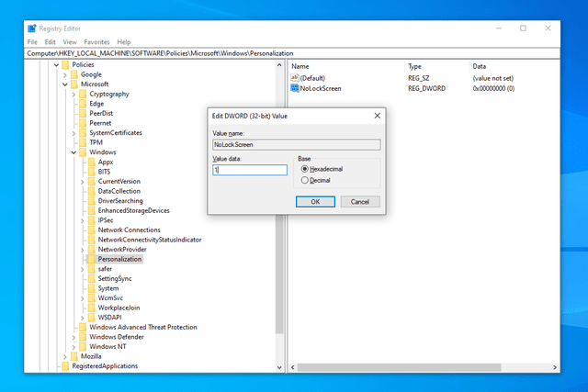The width and height of the screenshot is (588, 392).
Task: Collapse the Policies tree node
Action: (57, 65)
